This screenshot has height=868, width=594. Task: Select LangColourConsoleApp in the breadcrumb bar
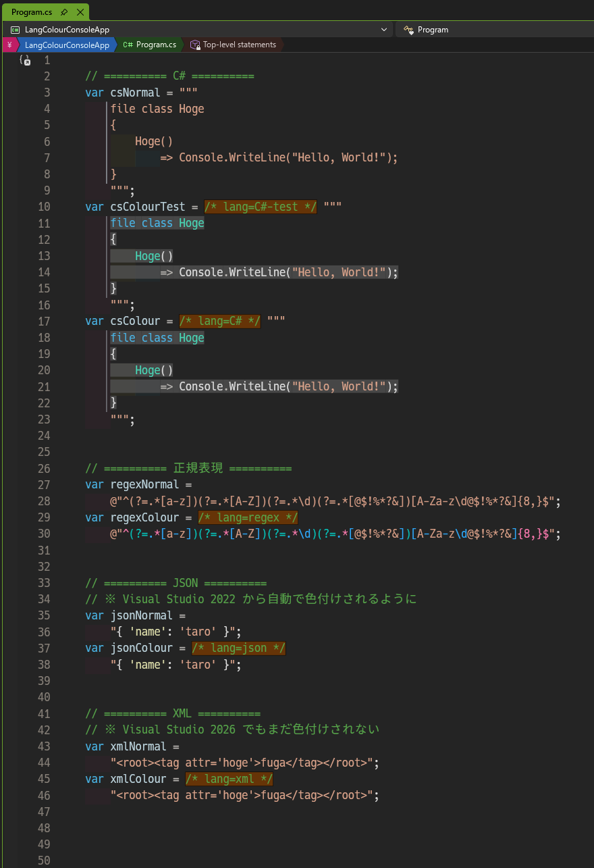pyautogui.click(x=67, y=45)
